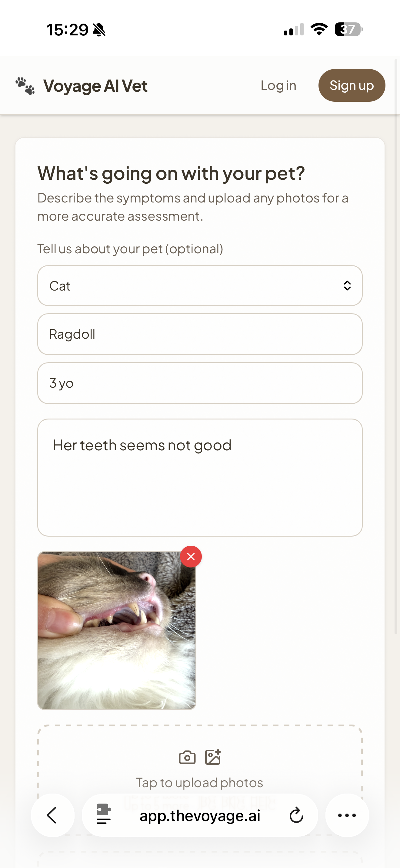
Task: Open the Voyage AI Vet home title
Action: point(95,86)
